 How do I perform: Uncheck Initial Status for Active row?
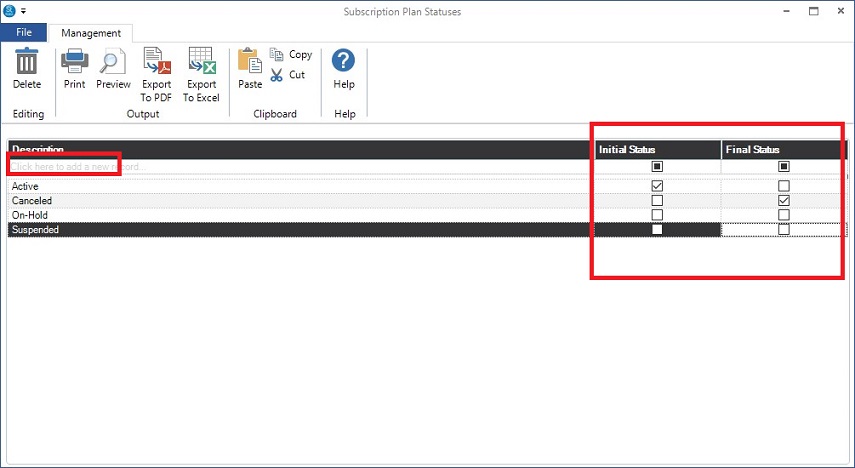[x=657, y=186]
